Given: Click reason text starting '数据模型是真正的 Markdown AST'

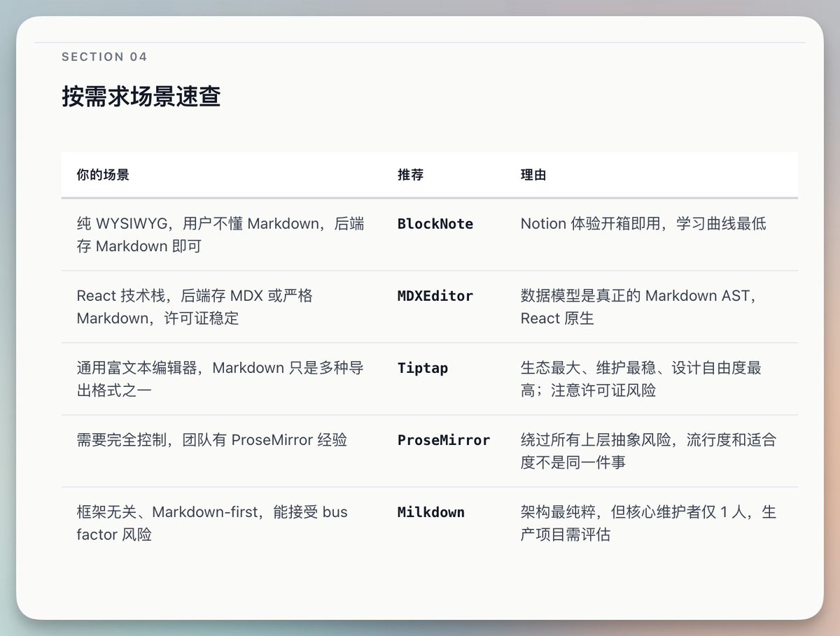Looking at the screenshot, I should click(640, 306).
